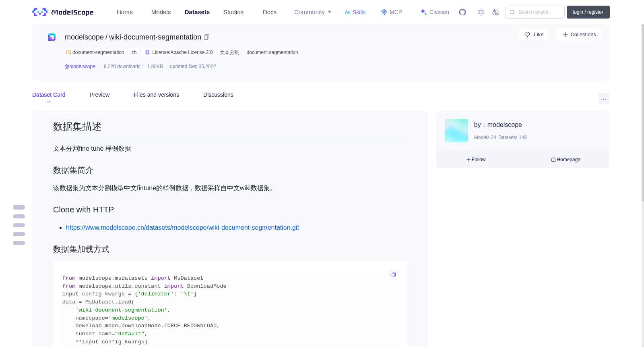
Task: Click the Apache License 2.0 tag
Action: pos(179,52)
